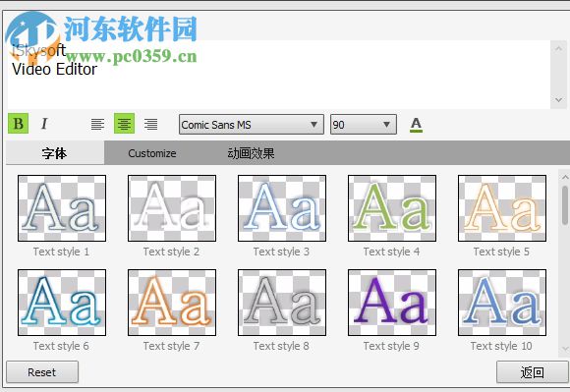
Task: Select the orange Text style 7
Action: tap(172, 303)
